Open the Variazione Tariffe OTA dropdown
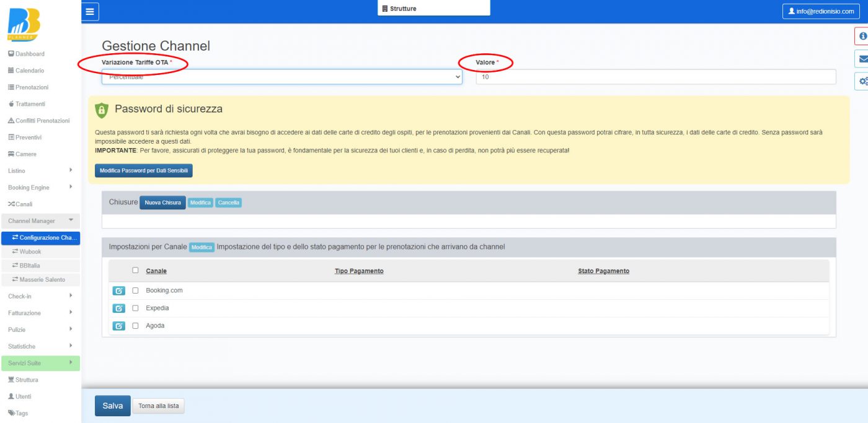Screen dimensions: 868x423 pyautogui.click(x=282, y=77)
